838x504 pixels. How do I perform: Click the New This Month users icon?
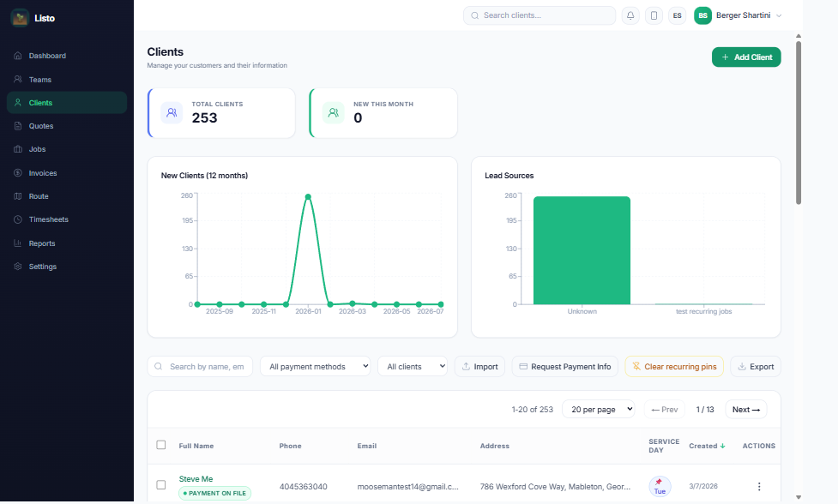click(334, 112)
